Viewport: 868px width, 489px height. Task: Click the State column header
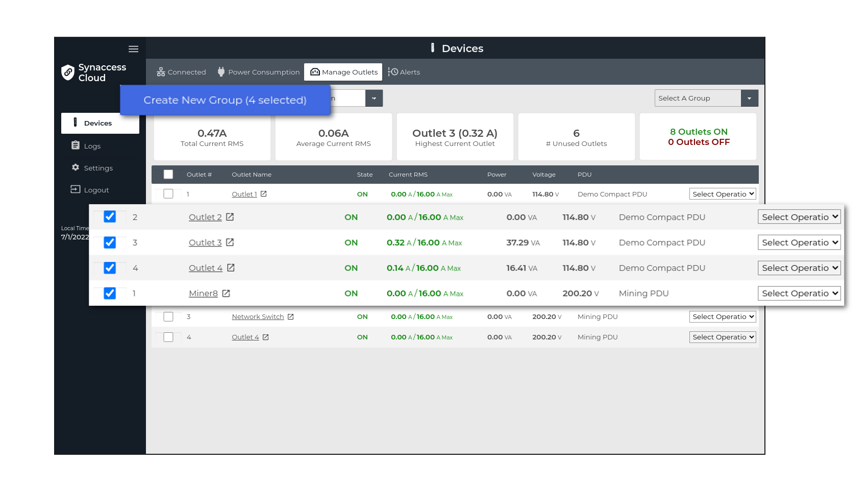click(365, 175)
